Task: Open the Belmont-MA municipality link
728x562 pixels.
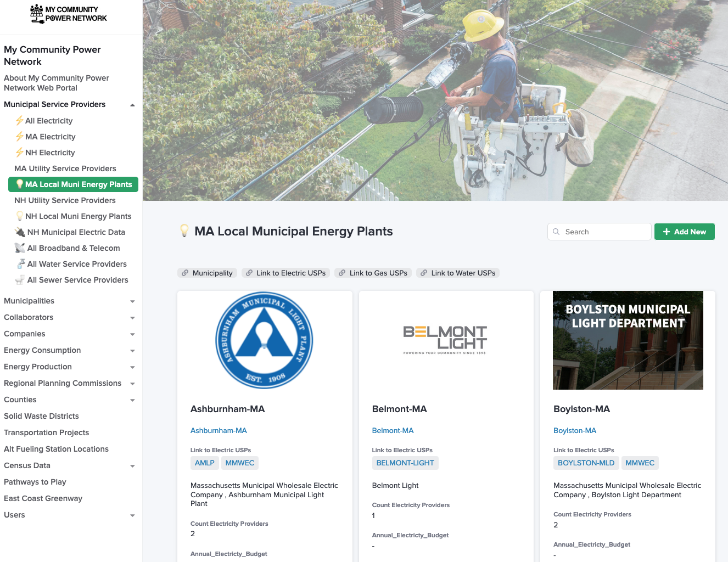Action: click(x=393, y=430)
